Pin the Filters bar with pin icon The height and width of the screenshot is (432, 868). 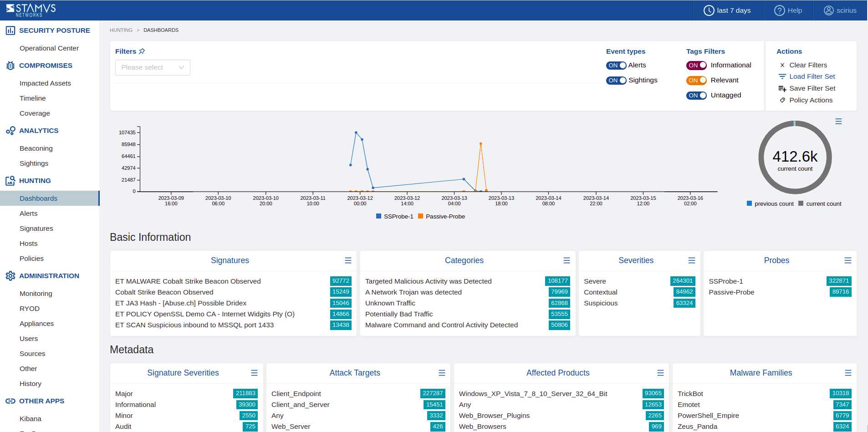tap(142, 51)
